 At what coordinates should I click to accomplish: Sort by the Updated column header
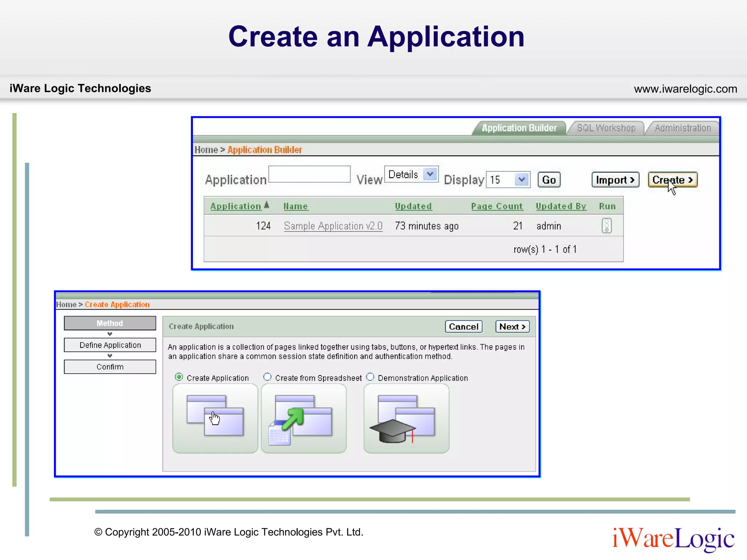[x=413, y=206]
